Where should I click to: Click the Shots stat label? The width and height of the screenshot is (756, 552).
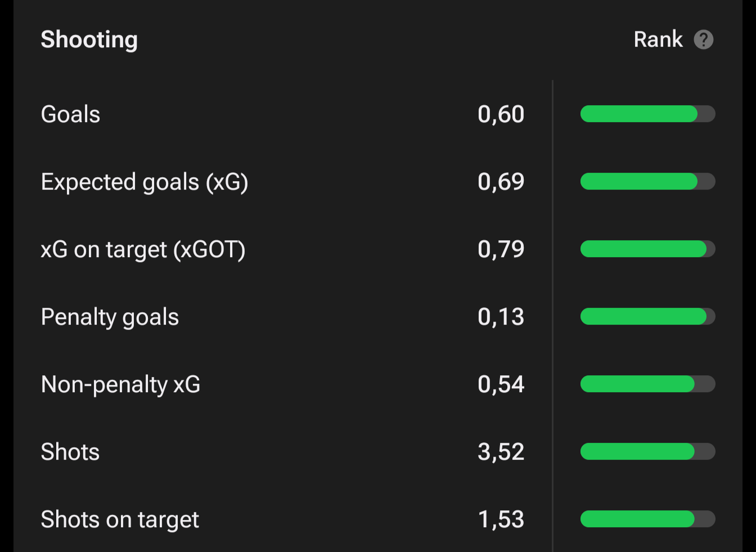pos(70,452)
